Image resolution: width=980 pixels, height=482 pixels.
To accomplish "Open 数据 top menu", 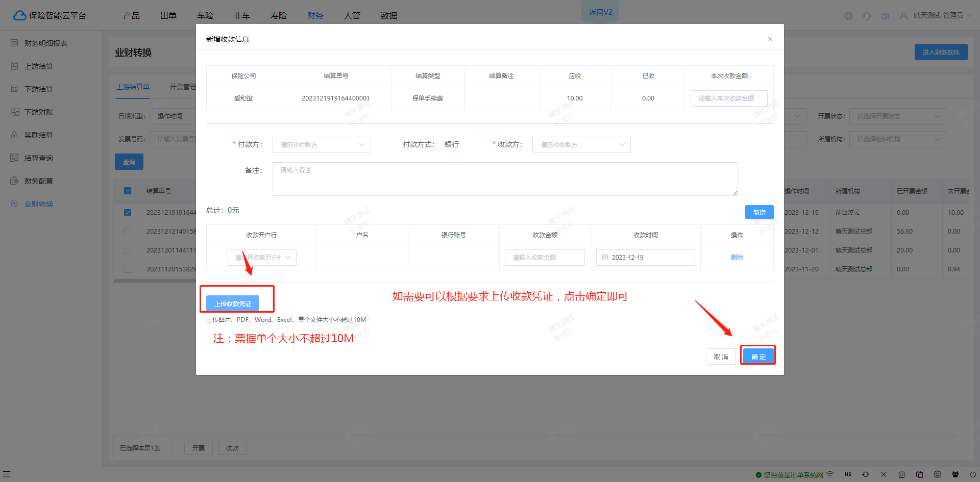I will tap(389, 16).
